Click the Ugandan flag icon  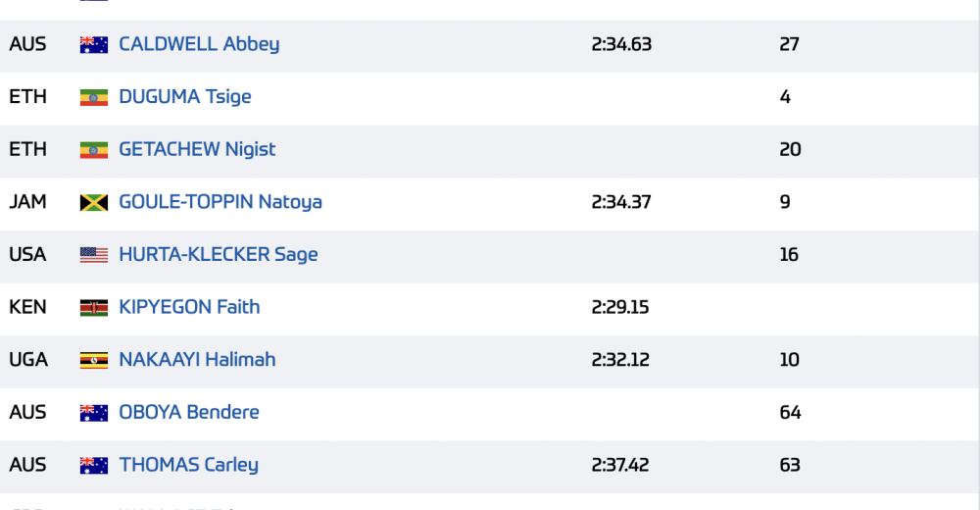94,361
